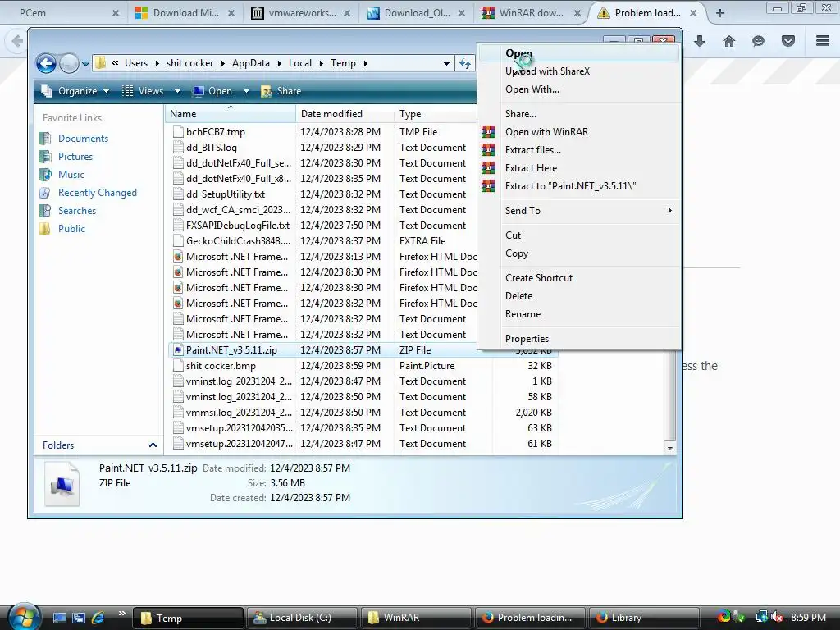Image resolution: width=840 pixels, height=630 pixels.
Task: Open Recently Changed favorite link
Action: (98, 192)
